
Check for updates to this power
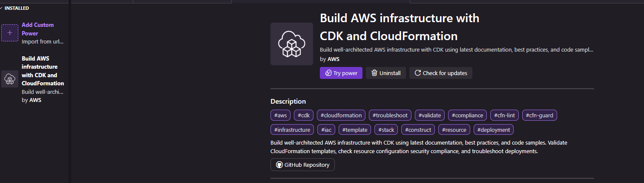(441, 73)
